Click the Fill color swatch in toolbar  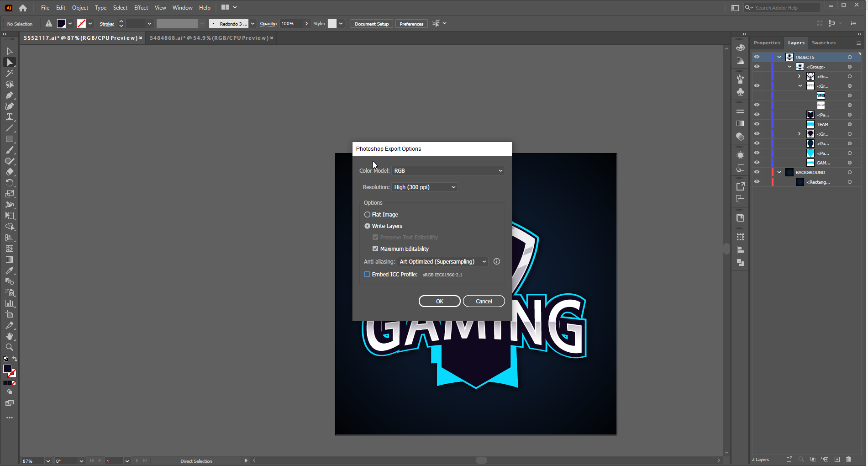[7, 369]
